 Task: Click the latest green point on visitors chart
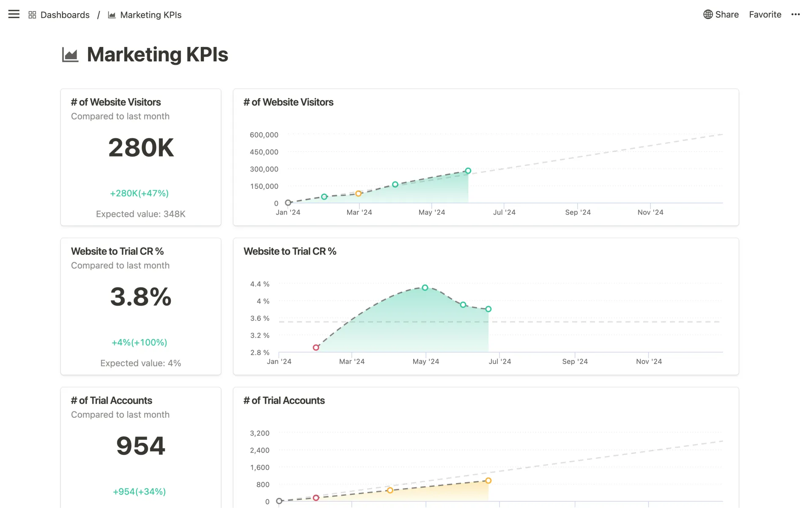(468, 171)
